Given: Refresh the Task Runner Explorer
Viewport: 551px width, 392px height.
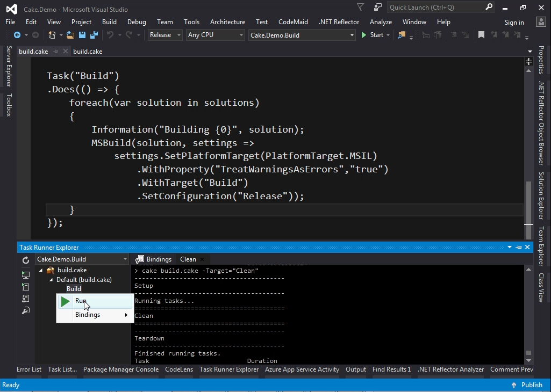Looking at the screenshot, I should point(26,260).
